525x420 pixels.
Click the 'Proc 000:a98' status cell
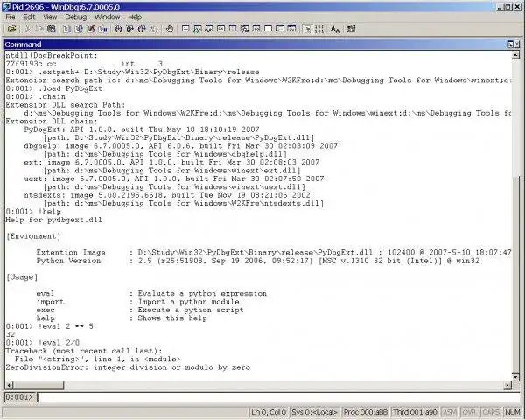(x=365, y=412)
